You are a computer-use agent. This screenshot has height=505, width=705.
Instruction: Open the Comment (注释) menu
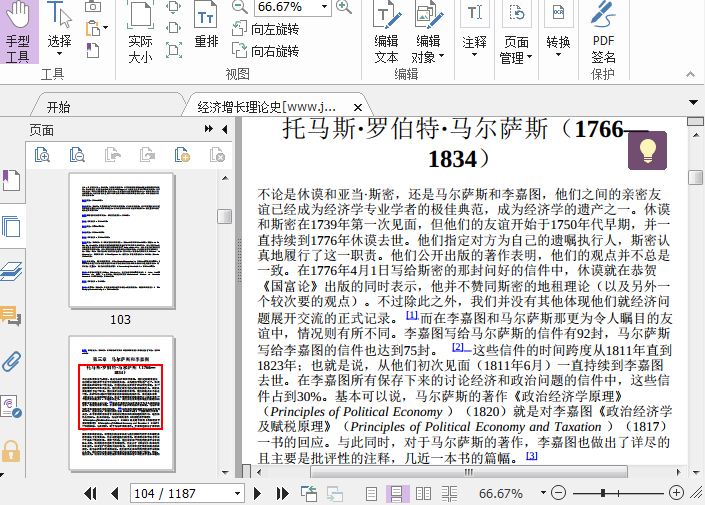[474, 30]
